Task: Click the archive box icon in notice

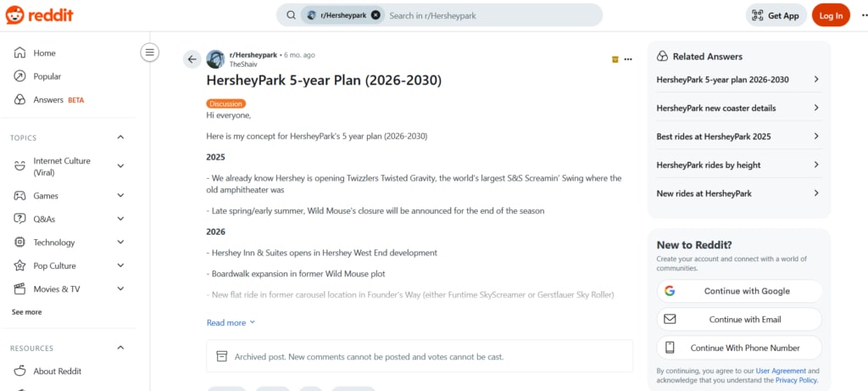Action: [221, 356]
